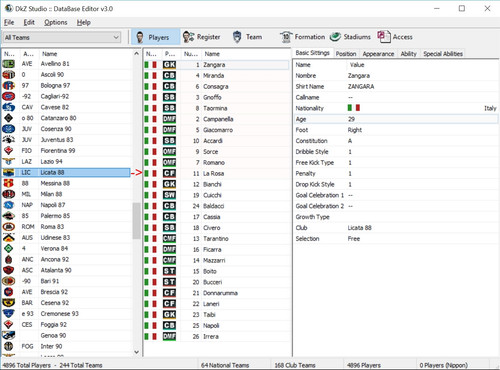Click the Avellino 81 team crest
Viewport: 500px width, 370px height.
[9, 64]
